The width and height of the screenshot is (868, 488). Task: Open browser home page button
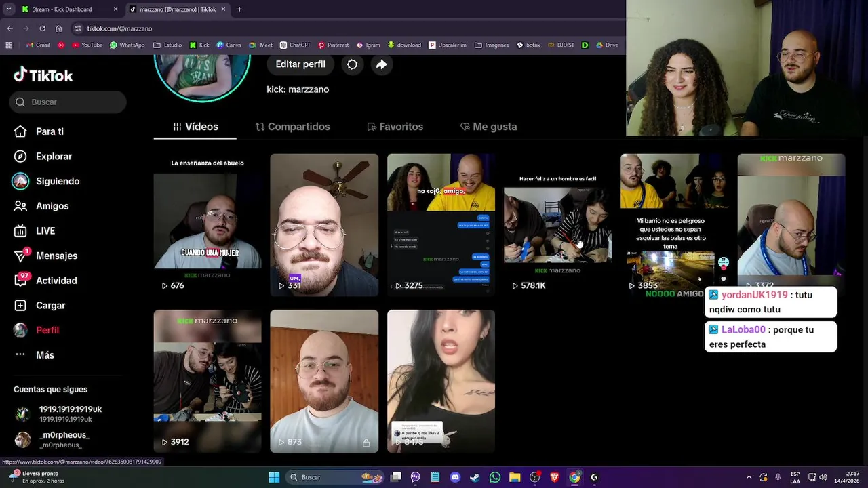[x=59, y=28]
